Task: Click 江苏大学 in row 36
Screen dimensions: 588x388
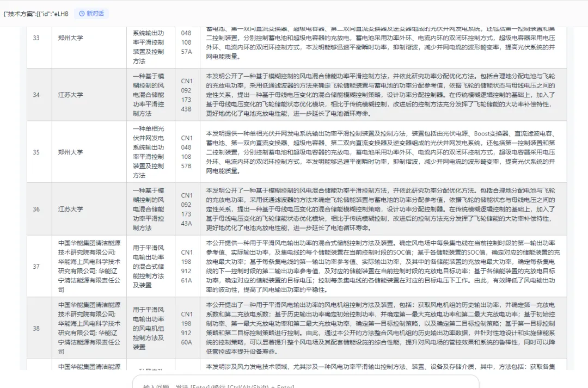Action: [70, 209]
